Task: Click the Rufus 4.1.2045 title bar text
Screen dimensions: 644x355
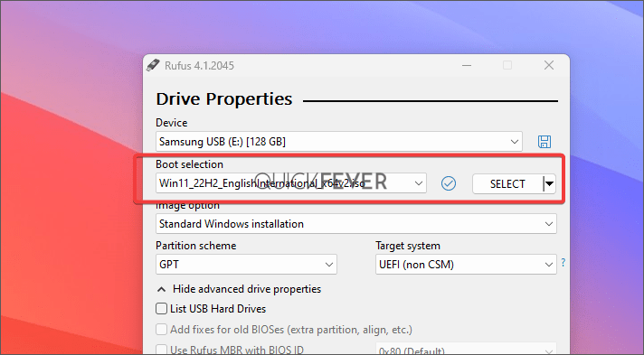Action: click(199, 66)
